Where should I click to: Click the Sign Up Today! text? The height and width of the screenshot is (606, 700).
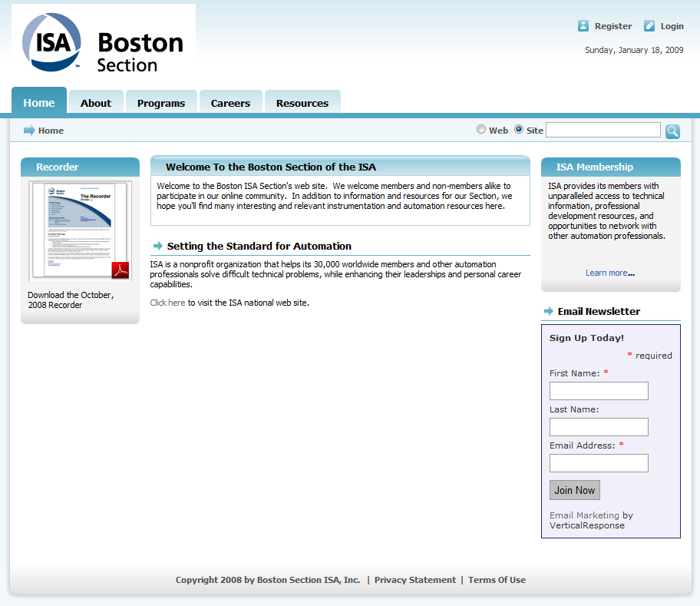point(586,338)
